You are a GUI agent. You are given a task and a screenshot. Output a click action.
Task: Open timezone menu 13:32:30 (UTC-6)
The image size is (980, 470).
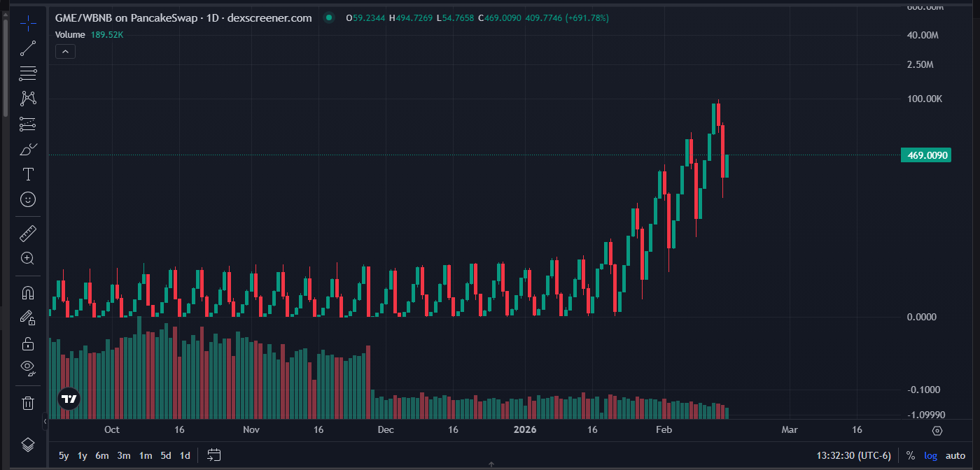(x=854, y=455)
